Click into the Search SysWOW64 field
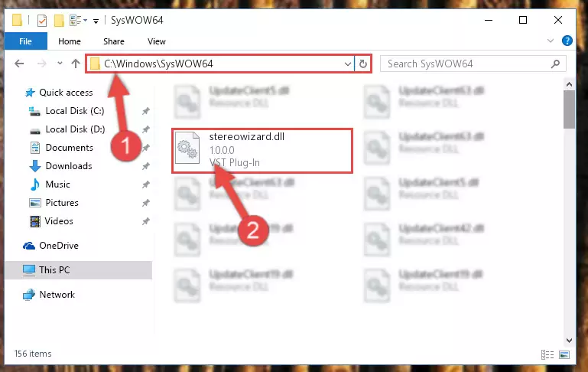The image size is (588, 372). pos(467,64)
